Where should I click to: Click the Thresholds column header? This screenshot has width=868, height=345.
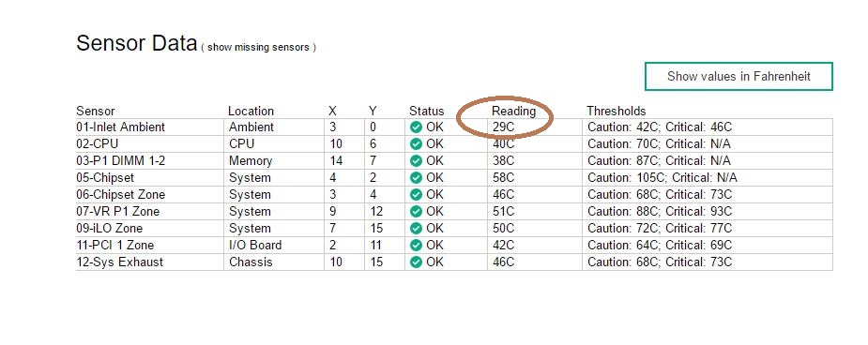pyautogui.click(x=617, y=112)
